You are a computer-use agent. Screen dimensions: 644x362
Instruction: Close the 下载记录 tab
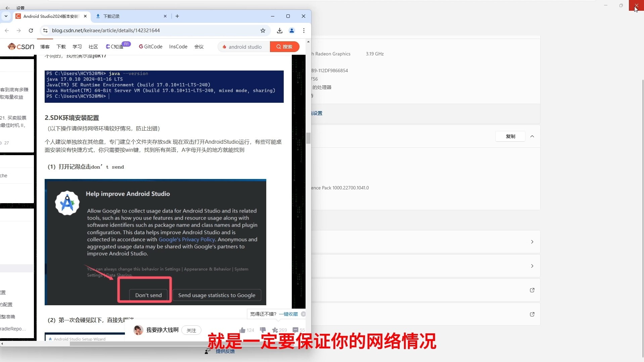tap(165, 16)
